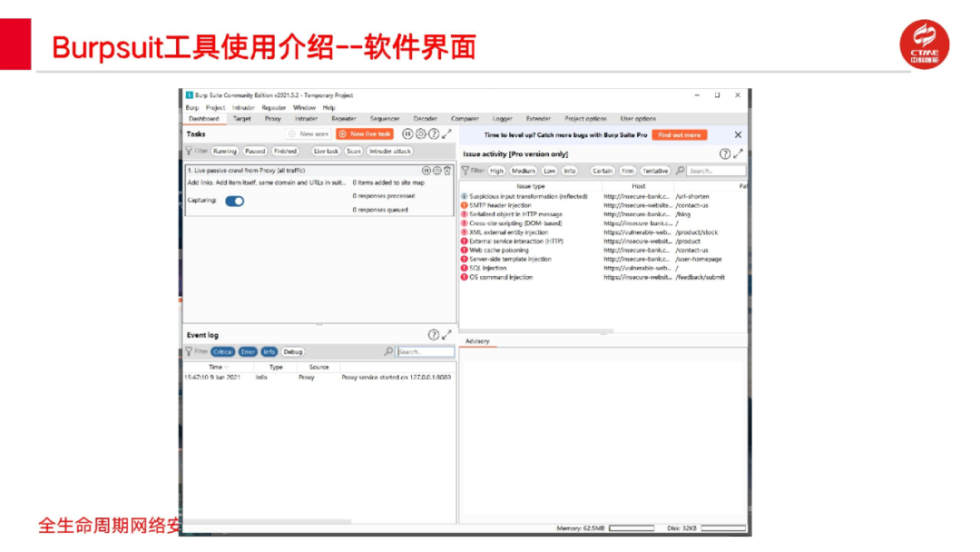Toggle the Tentative confidence filter
Image resolution: width=980 pixels, height=552 pixels.
(x=656, y=171)
